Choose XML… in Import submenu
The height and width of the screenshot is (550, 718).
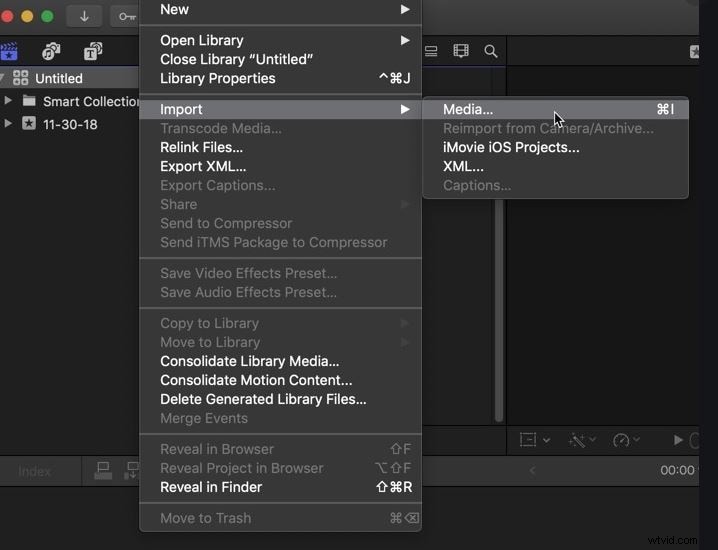click(555, 166)
